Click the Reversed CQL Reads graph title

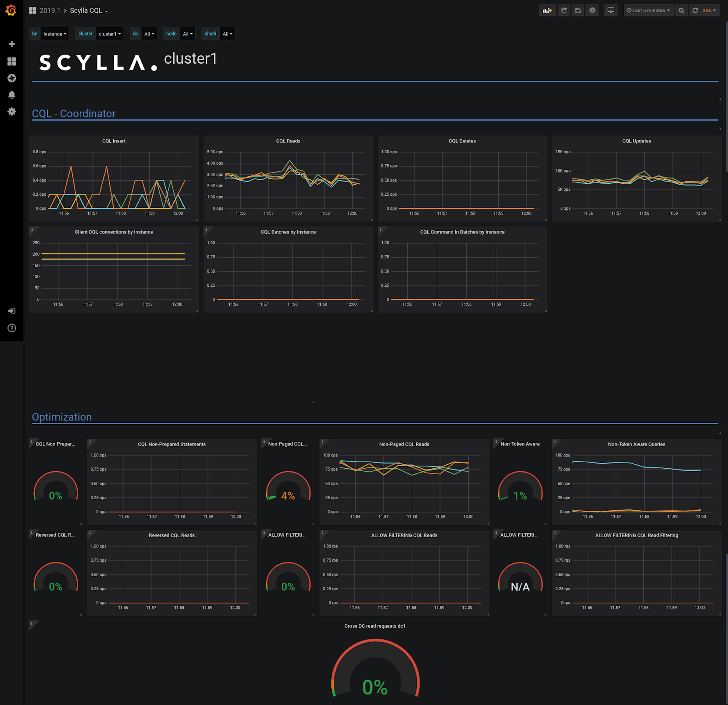tap(172, 535)
